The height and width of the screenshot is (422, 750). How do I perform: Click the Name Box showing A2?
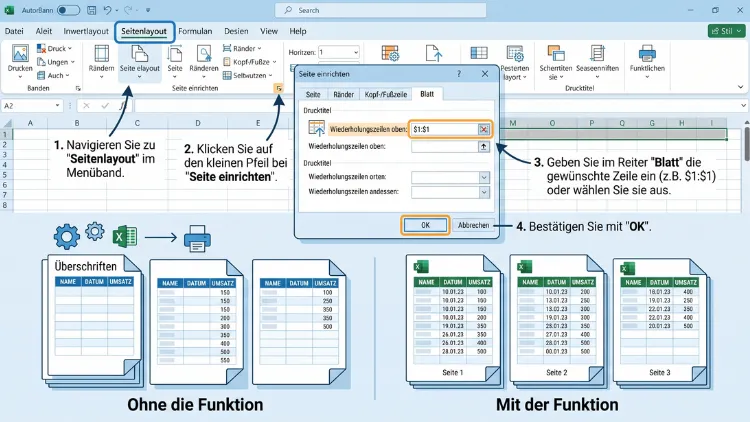28,106
